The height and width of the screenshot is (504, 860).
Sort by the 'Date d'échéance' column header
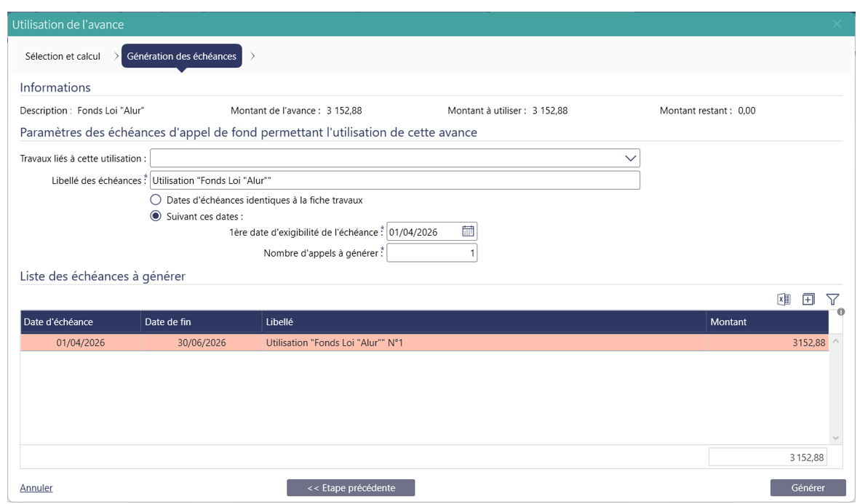[80, 322]
